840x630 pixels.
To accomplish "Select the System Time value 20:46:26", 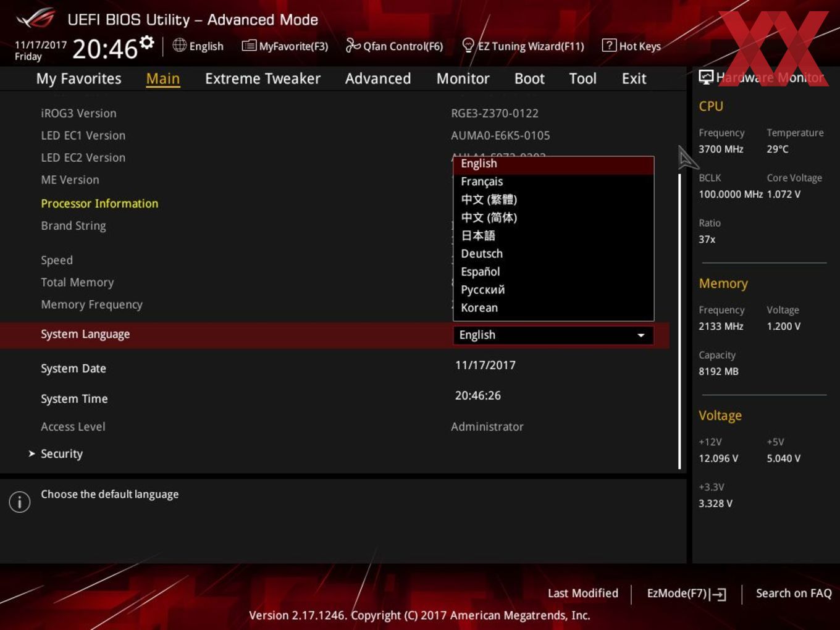I will pyautogui.click(x=478, y=395).
